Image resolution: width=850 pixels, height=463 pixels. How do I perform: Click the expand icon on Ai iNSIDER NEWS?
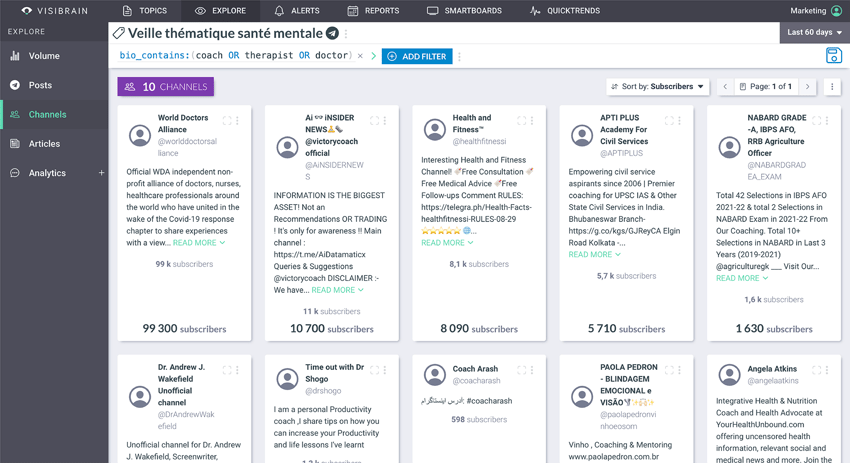374,121
